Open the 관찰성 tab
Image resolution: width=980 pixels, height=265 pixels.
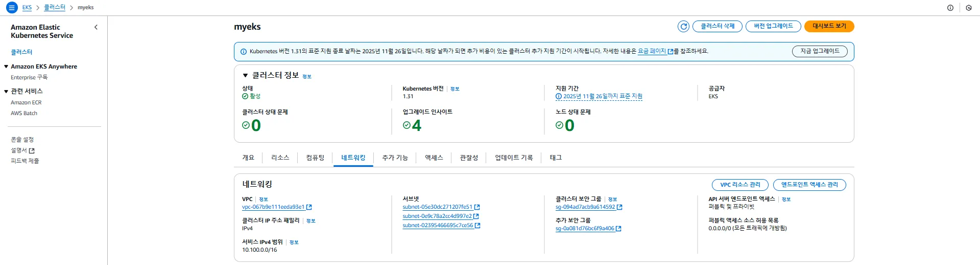click(x=469, y=158)
